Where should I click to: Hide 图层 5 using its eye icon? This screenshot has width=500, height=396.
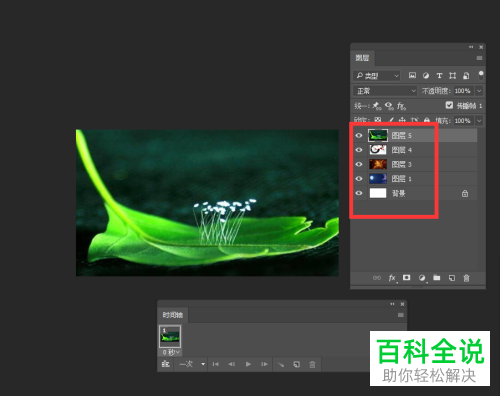(359, 135)
